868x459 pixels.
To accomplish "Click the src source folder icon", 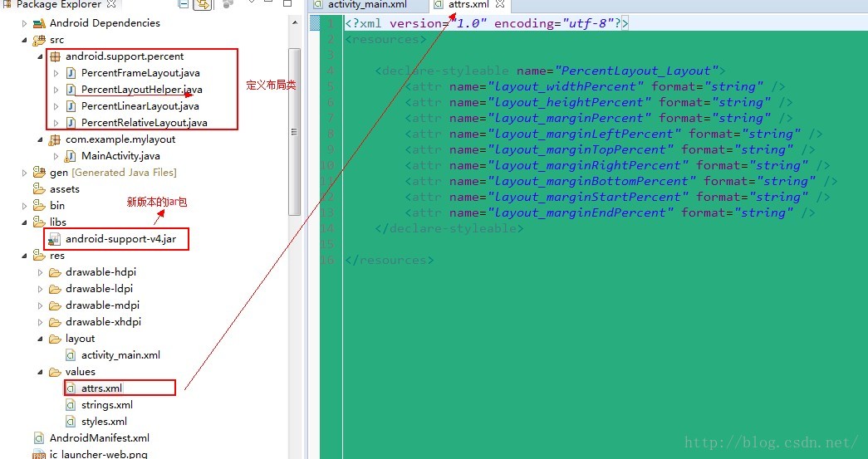I will tap(39, 40).
